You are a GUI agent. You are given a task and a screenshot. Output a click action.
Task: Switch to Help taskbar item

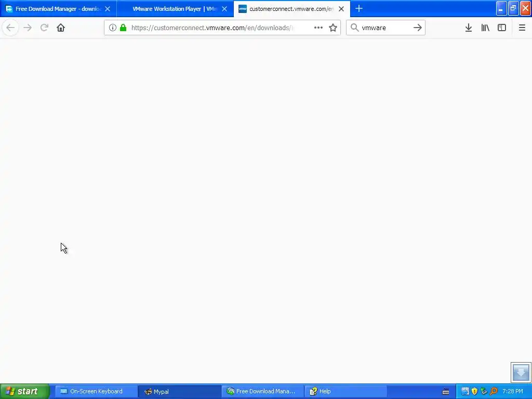[x=345, y=391]
